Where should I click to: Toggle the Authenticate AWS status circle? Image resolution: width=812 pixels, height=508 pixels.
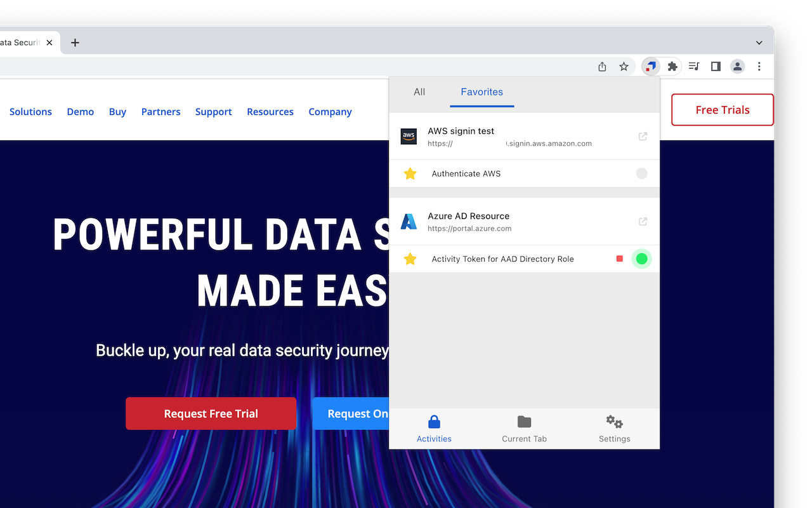coord(641,173)
